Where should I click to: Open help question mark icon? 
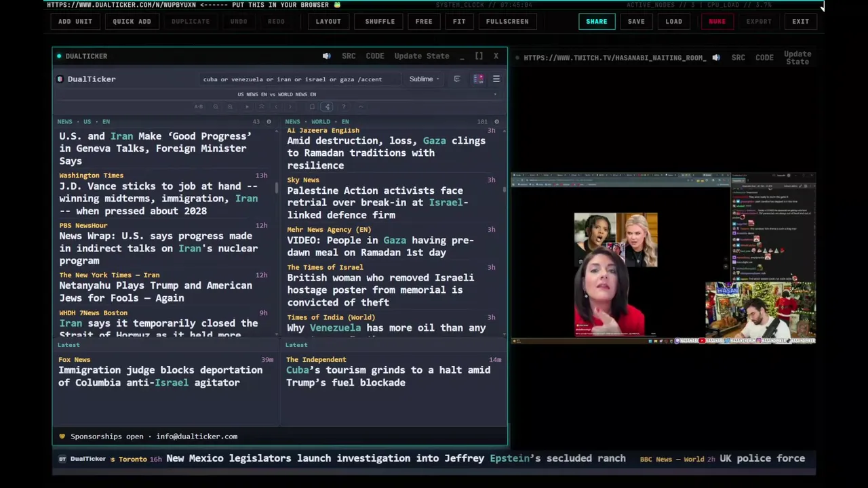coord(344,106)
